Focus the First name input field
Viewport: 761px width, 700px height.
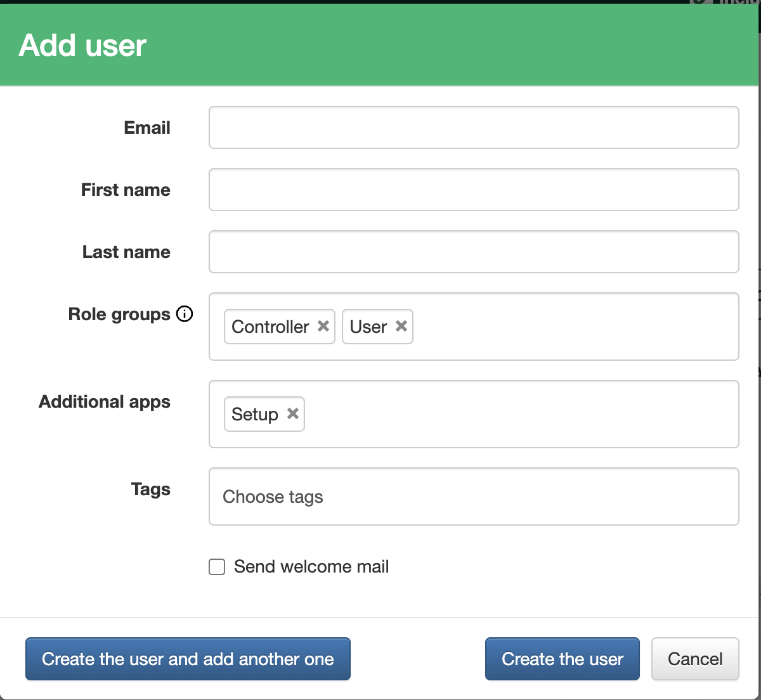(x=474, y=190)
